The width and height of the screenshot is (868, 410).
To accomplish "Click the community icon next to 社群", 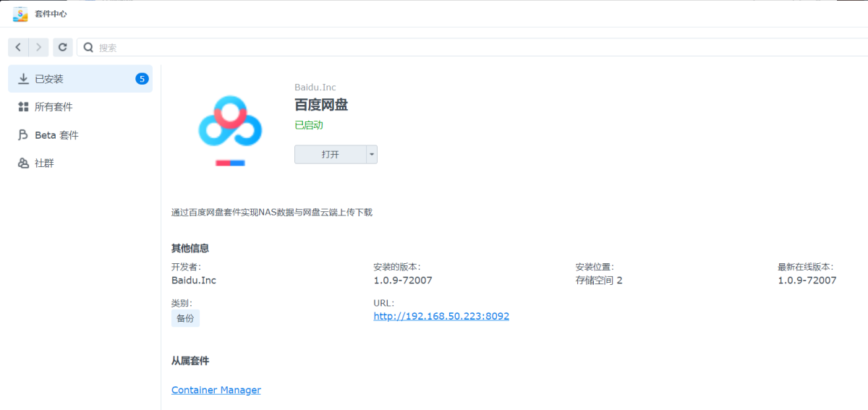I will pos(23,163).
